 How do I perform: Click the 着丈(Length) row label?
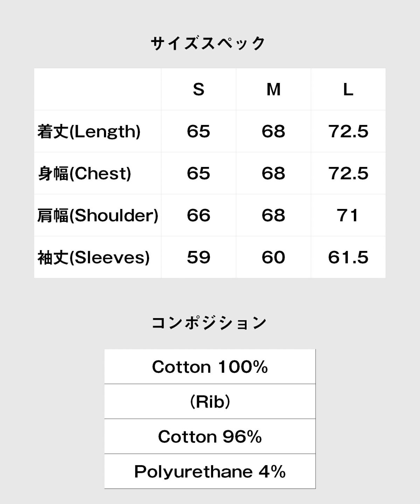coord(89,132)
